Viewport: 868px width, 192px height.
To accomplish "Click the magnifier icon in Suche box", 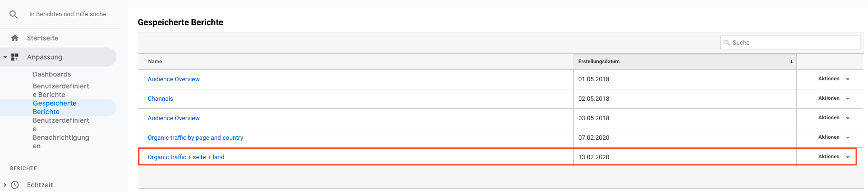I will [x=727, y=43].
